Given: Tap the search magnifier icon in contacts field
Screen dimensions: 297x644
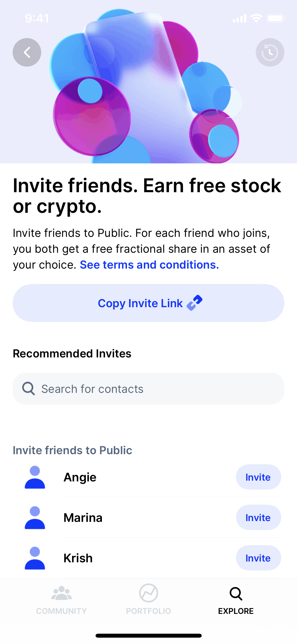Looking at the screenshot, I should click(x=28, y=389).
